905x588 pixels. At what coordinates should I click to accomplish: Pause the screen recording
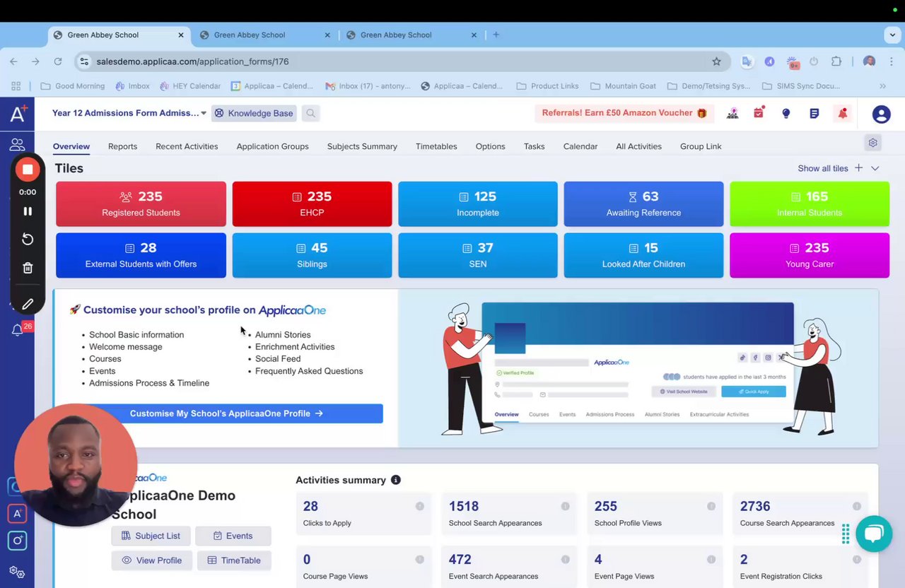(28, 211)
